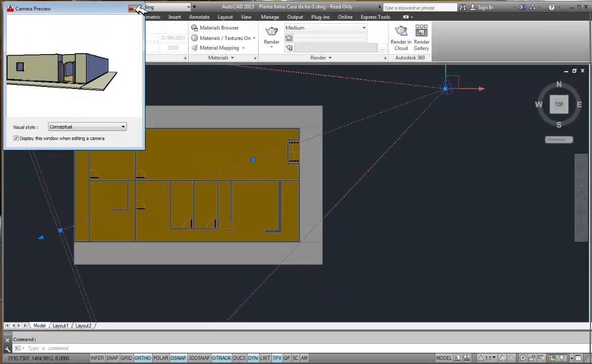Expand the Materials panel title
This screenshot has height=364, width=592.
pyautogui.click(x=221, y=58)
